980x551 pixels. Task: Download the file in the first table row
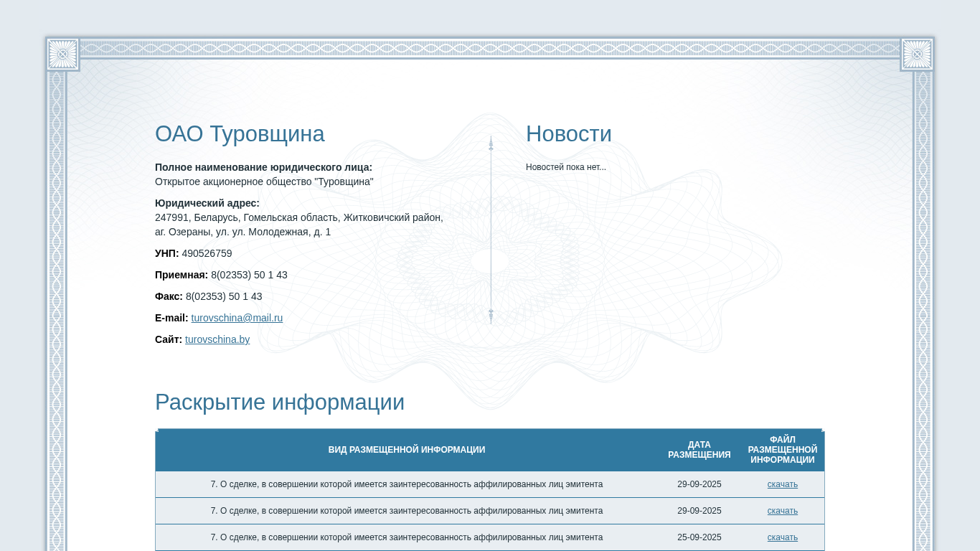click(782, 484)
